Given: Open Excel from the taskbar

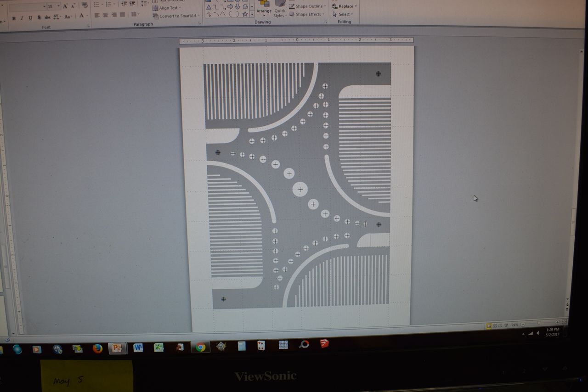Looking at the screenshot, I should point(158,347).
